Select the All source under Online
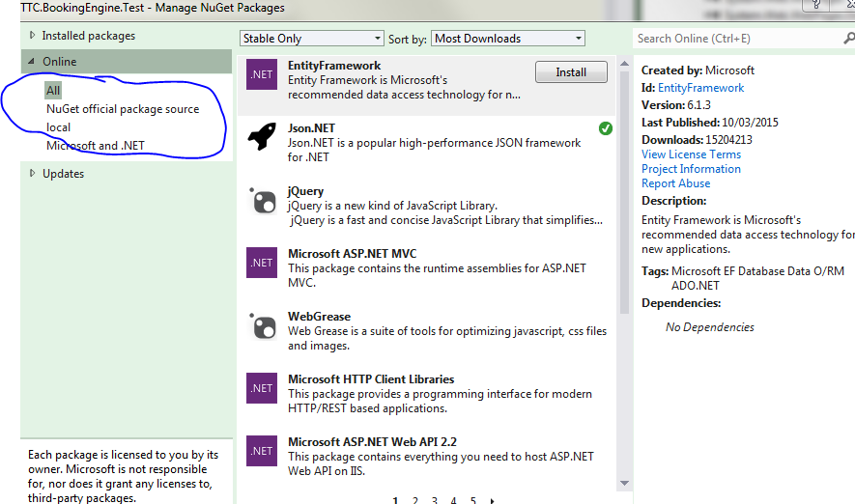 pos(53,91)
